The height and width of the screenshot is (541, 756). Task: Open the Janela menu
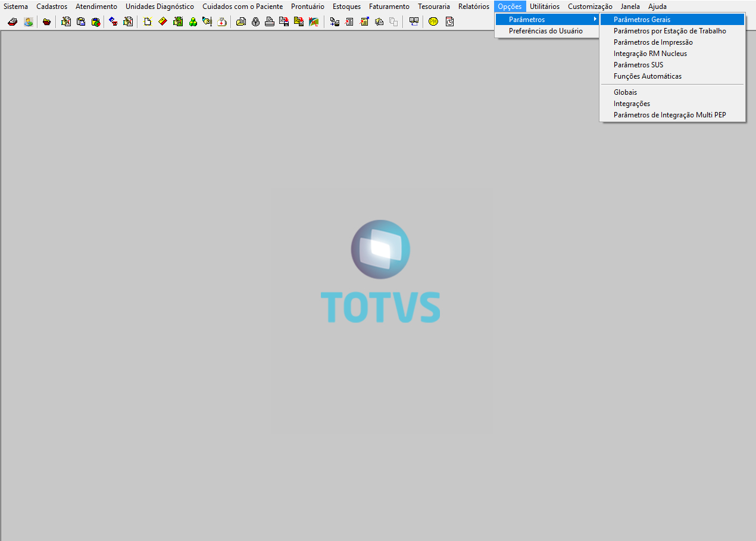click(630, 7)
